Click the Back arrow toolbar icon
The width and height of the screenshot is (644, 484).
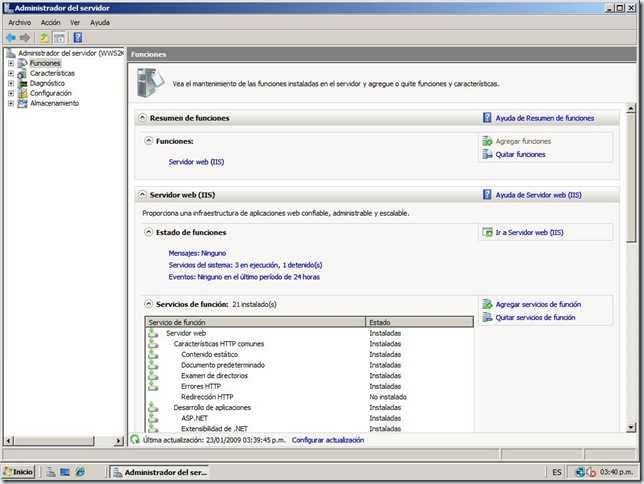(11, 38)
